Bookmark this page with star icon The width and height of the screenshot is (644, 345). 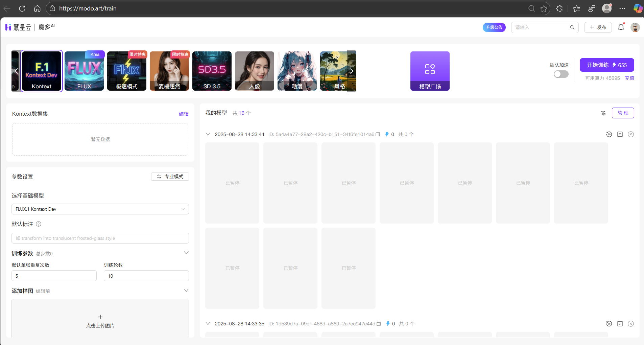[x=544, y=8]
